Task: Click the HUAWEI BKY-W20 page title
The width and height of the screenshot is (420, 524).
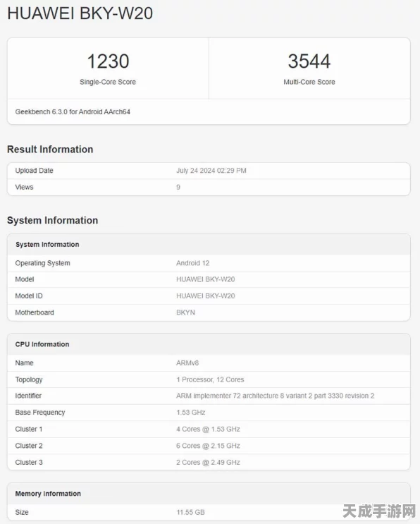Action: [80, 13]
